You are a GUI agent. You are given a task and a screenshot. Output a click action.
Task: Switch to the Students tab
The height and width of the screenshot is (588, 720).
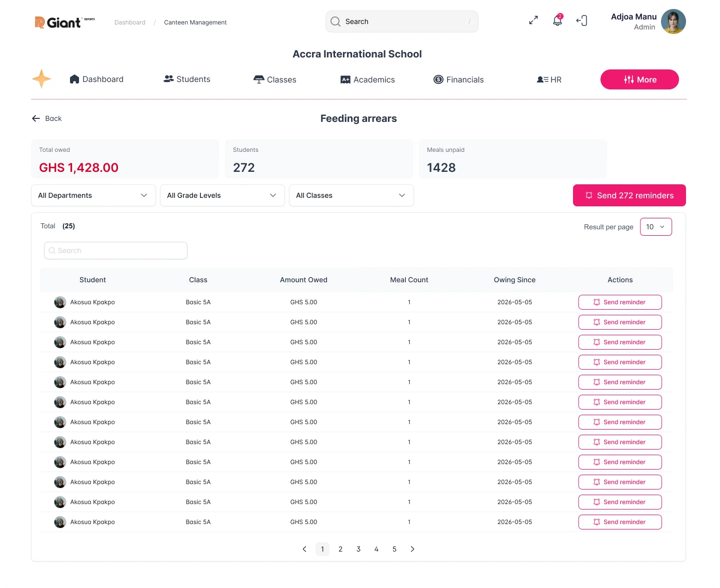tap(187, 79)
